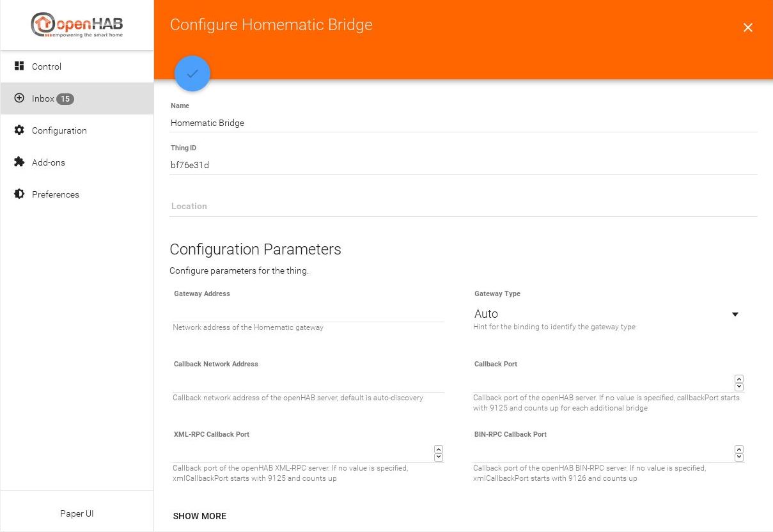Screen dimensions: 773x532
Task: Click the Gateway Address input field
Action: (x=308, y=313)
